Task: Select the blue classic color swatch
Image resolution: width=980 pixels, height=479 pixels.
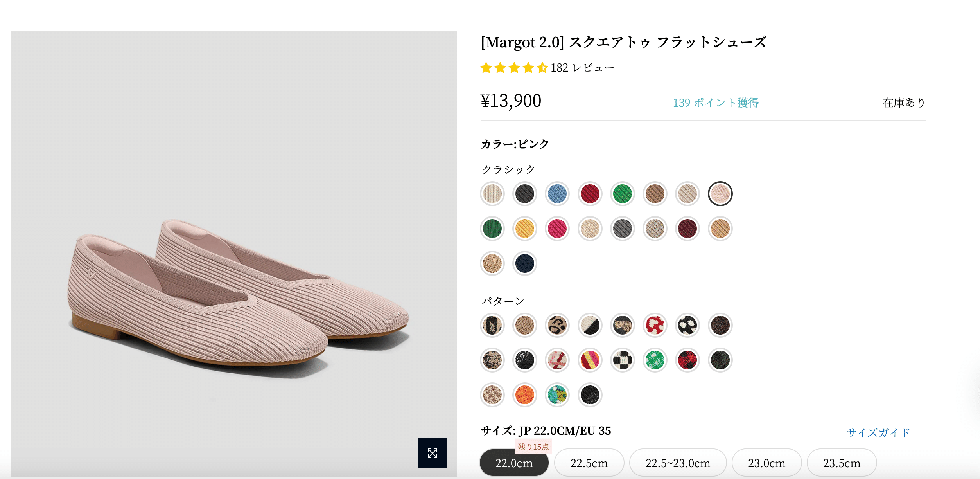Action: coord(557,193)
